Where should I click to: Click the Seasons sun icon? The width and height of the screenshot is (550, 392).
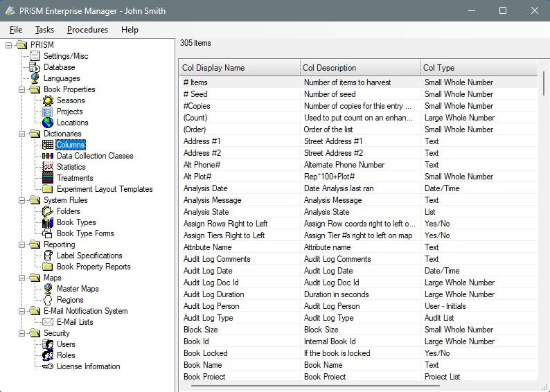tap(48, 100)
